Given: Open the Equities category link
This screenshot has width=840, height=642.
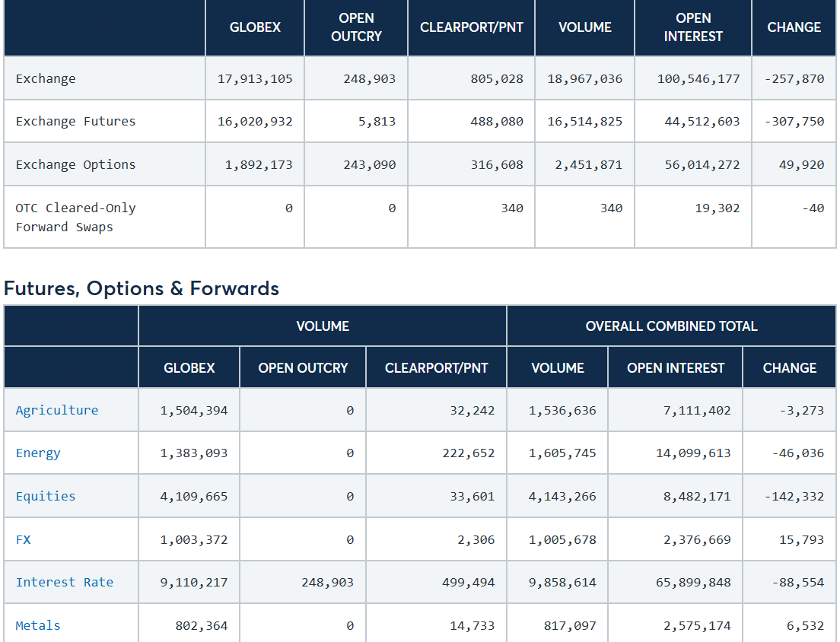Looking at the screenshot, I should [x=46, y=497].
